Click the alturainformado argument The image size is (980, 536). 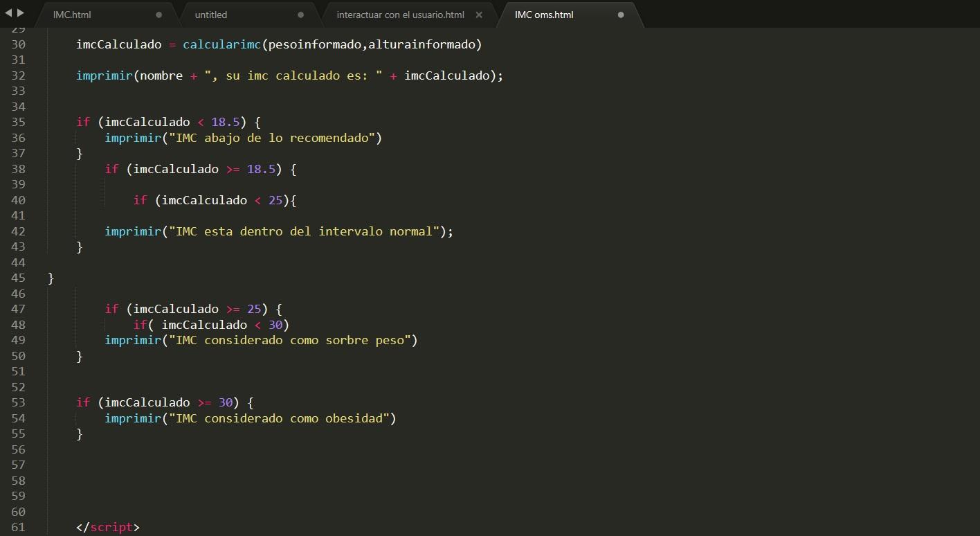pyautogui.click(x=421, y=44)
